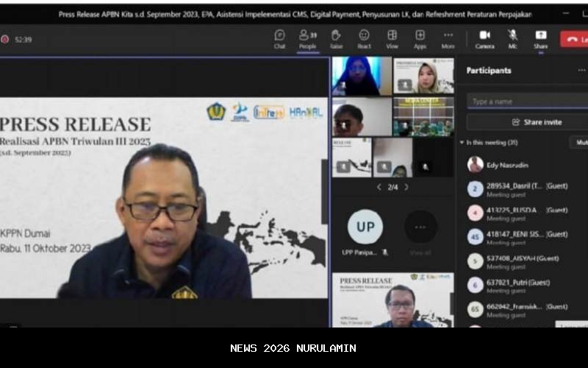Select the small press release map tile
The width and height of the screenshot is (588, 368).
(352, 158)
